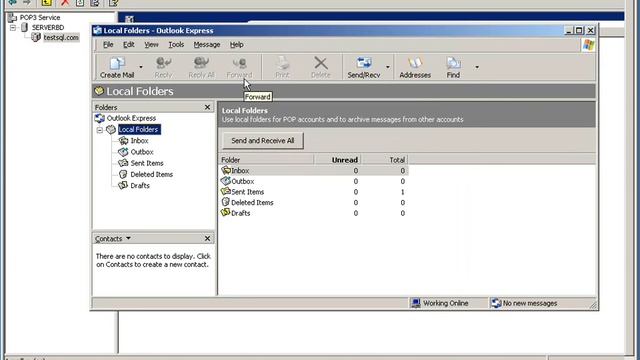Select Drafts in the folder tree
The height and width of the screenshot is (360, 640).
click(140, 185)
